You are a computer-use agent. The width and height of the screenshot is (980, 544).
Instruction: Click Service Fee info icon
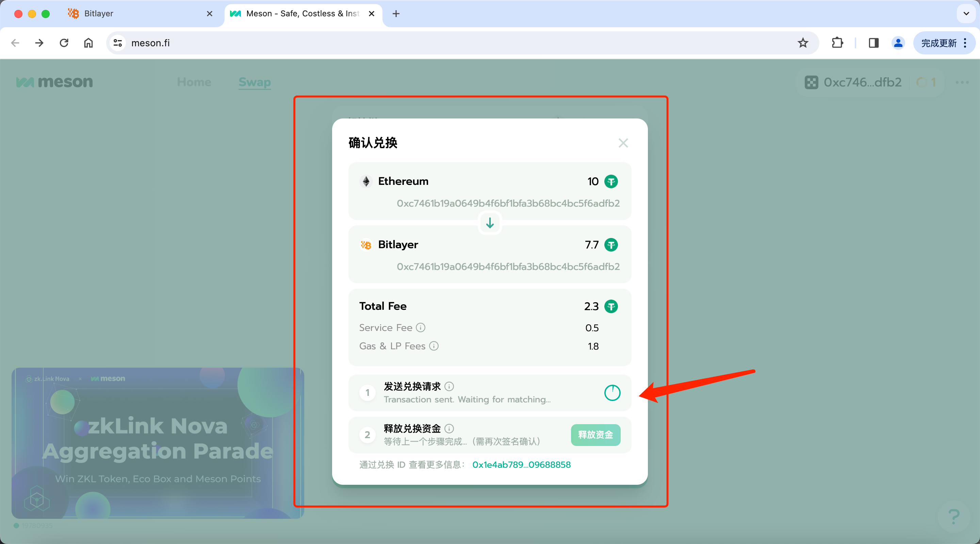point(420,327)
